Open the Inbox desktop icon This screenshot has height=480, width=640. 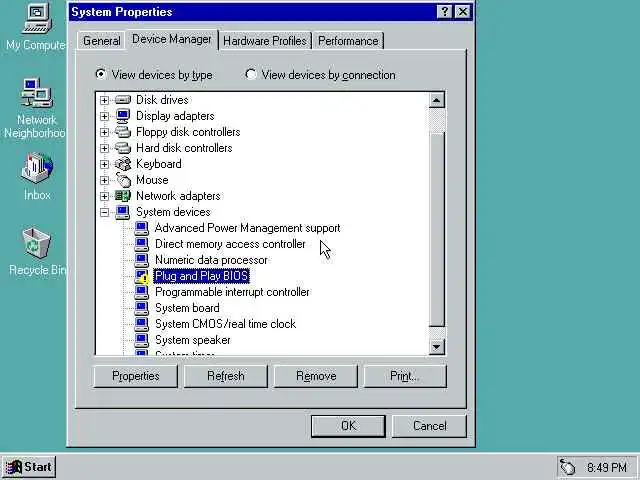37,176
